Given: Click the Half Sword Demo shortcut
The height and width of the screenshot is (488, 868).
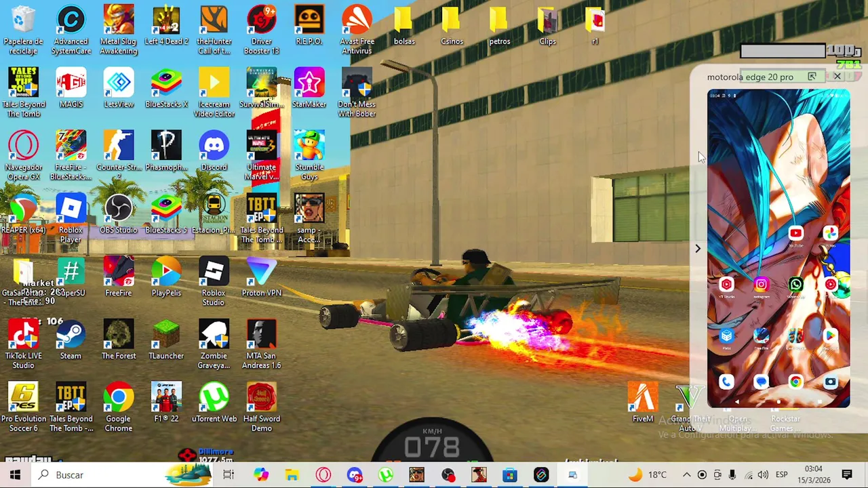Looking at the screenshot, I should pos(262,407).
